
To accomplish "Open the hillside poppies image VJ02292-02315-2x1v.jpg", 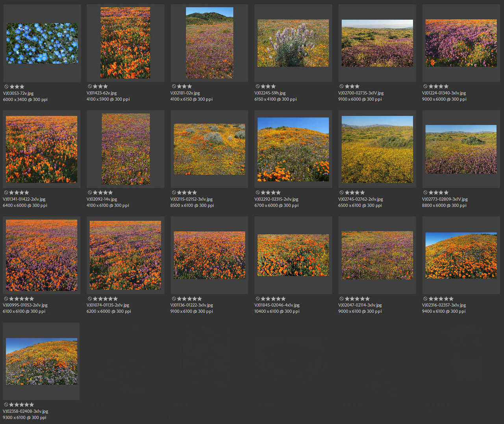I will (293, 149).
